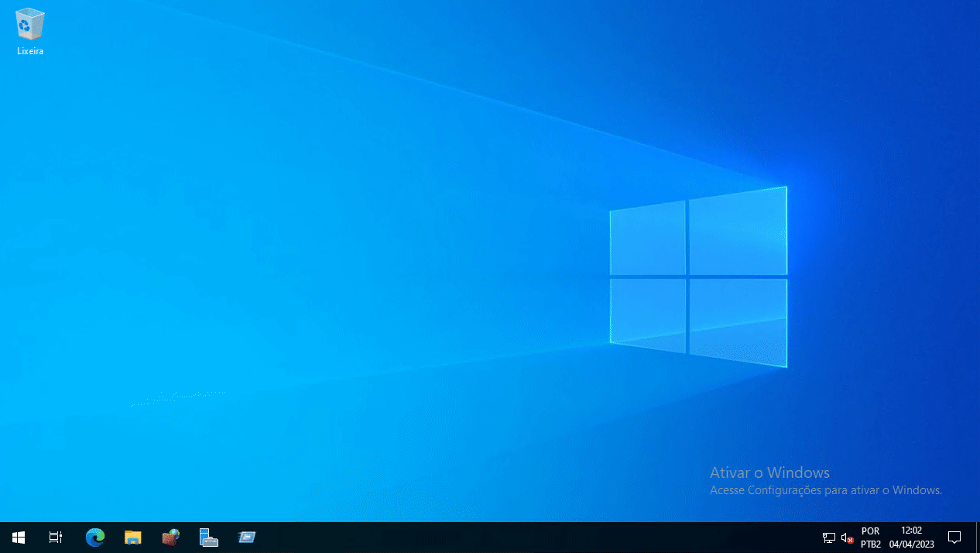Click the computer with toolbox taskbar shortcut

(x=208, y=537)
